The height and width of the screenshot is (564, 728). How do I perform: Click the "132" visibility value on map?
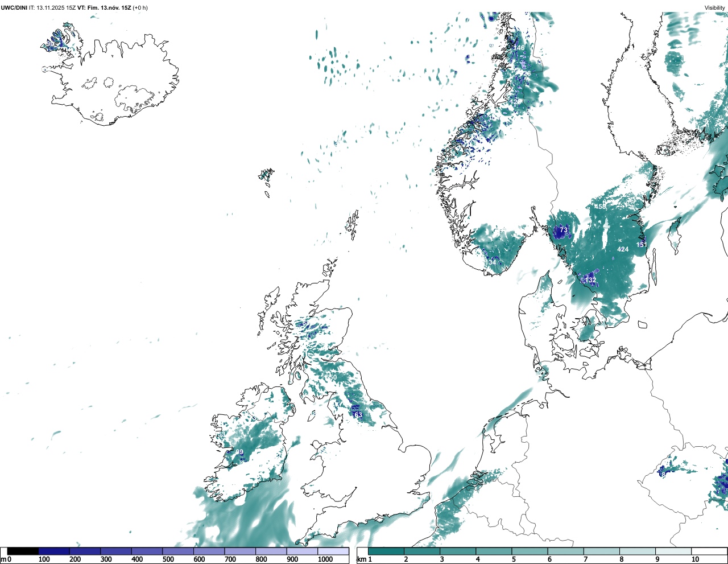[591, 280]
